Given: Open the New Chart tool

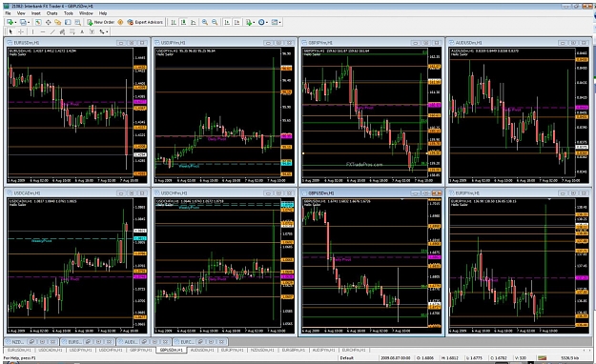Looking at the screenshot, I should click(10, 22).
